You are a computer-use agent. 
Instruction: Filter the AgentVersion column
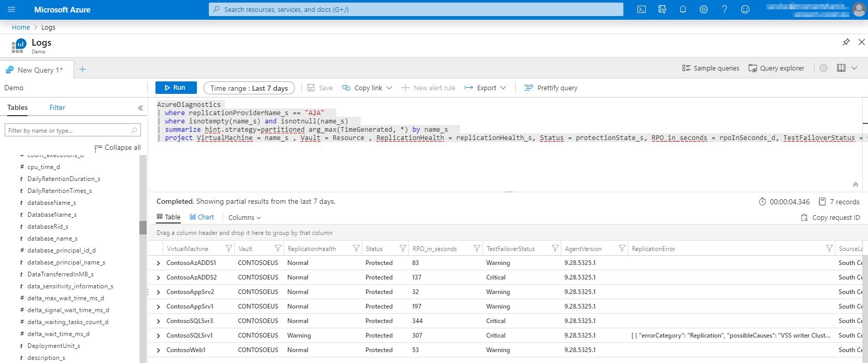pyautogui.click(x=622, y=248)
